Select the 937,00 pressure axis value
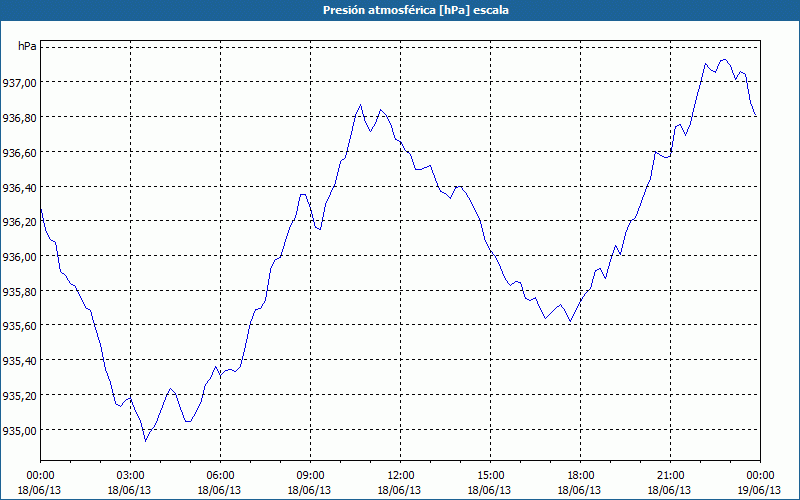The height and width of the screenshot is (500, 800). [x=19, y=83]
